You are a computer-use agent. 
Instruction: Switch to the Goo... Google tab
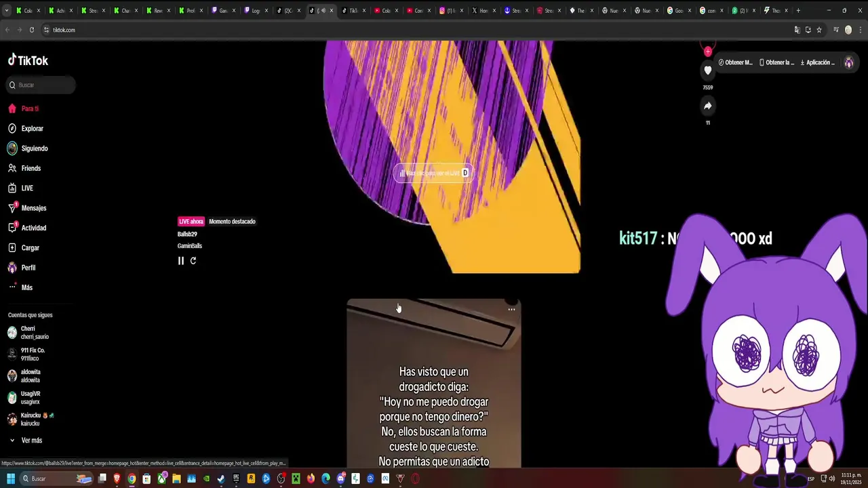pos(678,10)
